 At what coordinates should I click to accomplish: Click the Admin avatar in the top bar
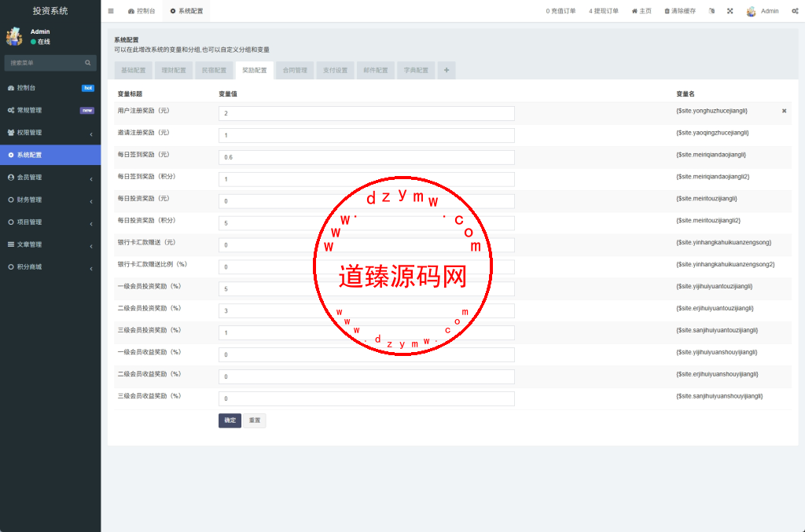coord(751,11)
